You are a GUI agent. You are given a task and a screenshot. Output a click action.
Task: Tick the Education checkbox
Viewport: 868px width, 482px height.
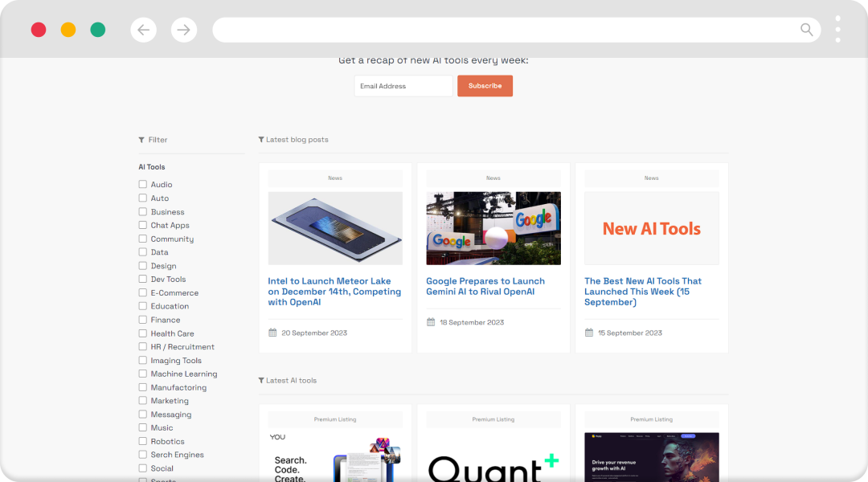(143, 306)
